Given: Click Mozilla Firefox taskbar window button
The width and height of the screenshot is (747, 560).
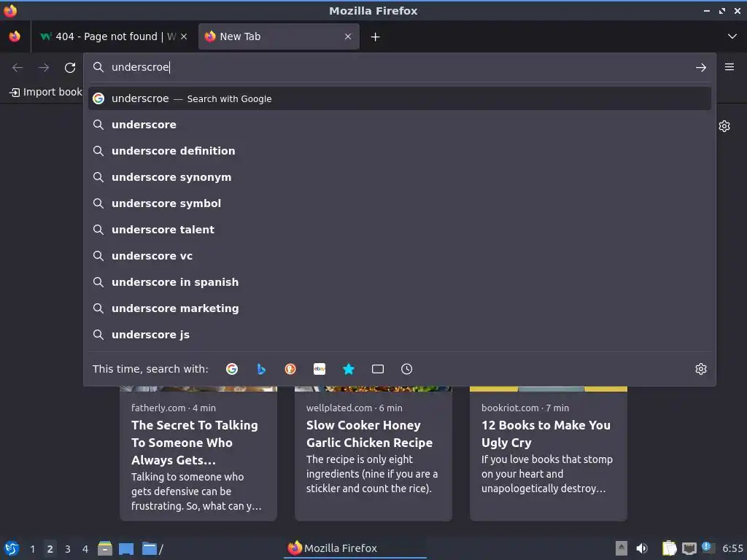Looking at the screenshot, I should click(x=355, y=548).
